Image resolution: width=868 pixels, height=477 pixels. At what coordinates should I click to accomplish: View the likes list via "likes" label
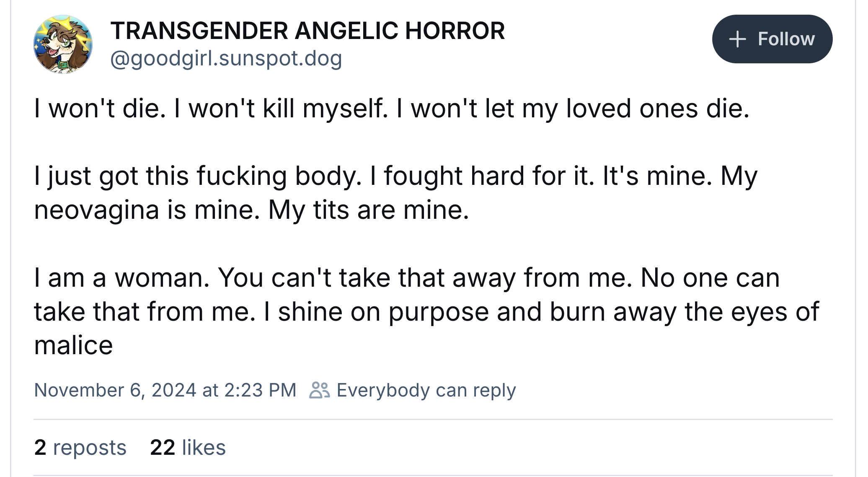point(204,447)
